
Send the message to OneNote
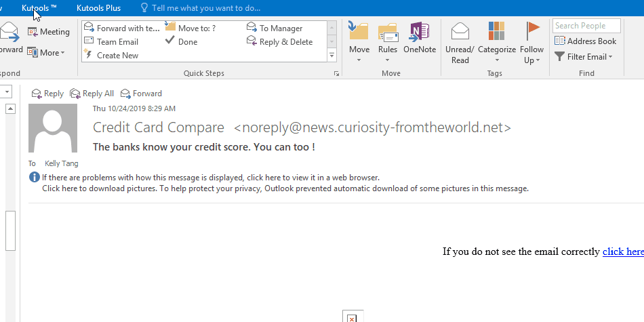click(420, 38)
